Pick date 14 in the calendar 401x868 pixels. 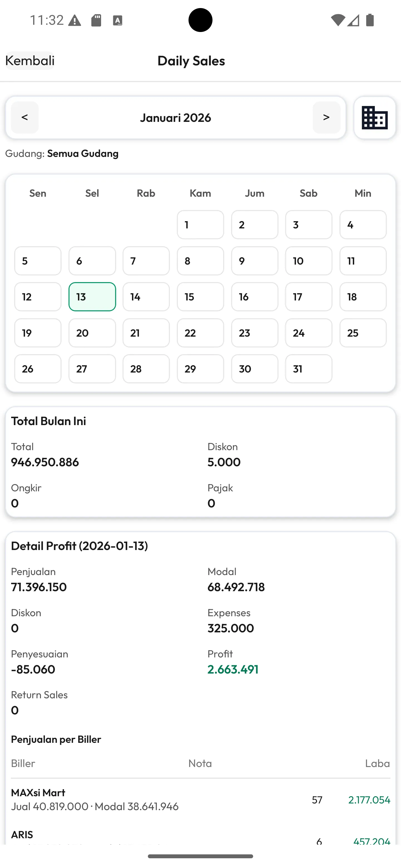[x=146, y=297]
